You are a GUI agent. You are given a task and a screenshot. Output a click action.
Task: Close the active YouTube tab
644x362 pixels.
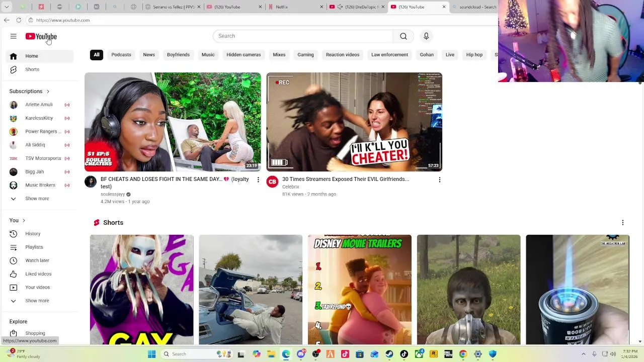pos(444,7)
